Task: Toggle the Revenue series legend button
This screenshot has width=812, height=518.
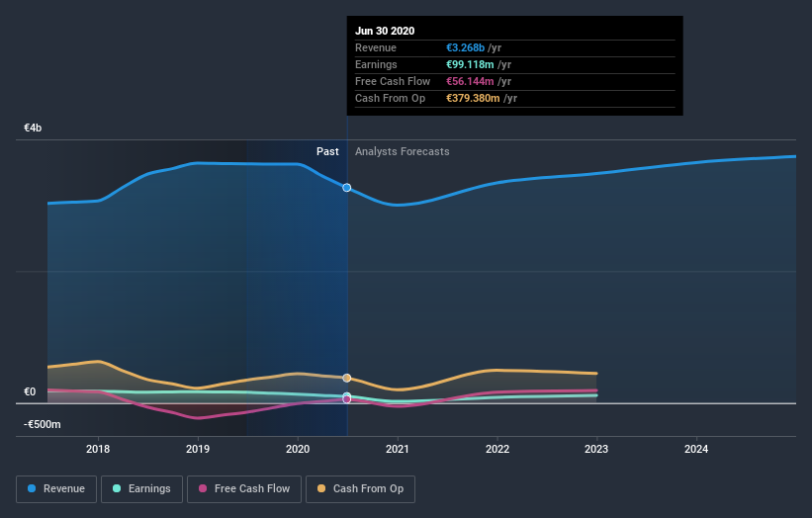Action: tap(56, 489)
